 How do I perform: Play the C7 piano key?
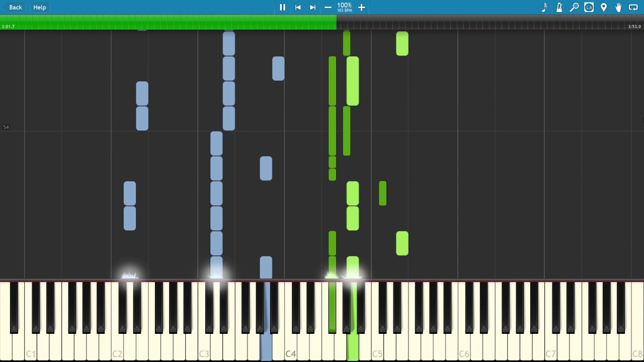(550, 347)
